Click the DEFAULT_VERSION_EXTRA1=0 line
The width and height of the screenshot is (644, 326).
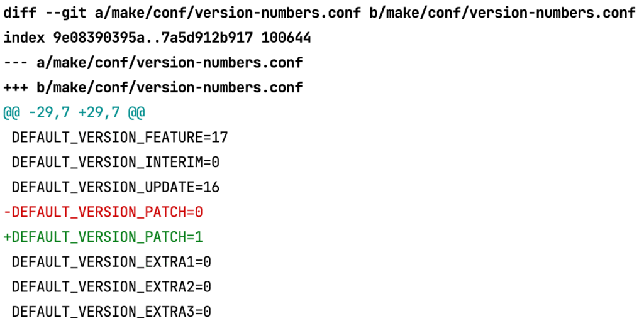pos(111,261)
